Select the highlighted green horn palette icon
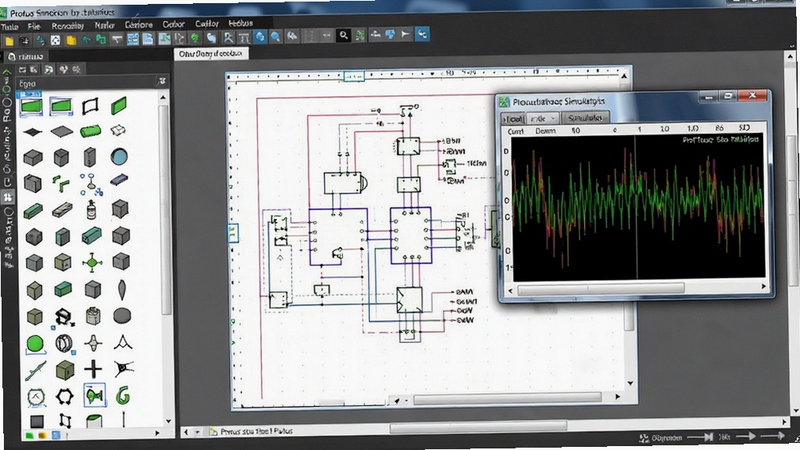Image resolution: width=800 pixels, height=450 pixels. point(94,395)
